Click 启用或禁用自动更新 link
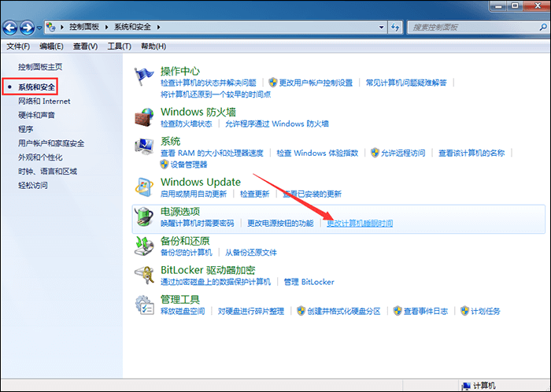 coord(194,194)
